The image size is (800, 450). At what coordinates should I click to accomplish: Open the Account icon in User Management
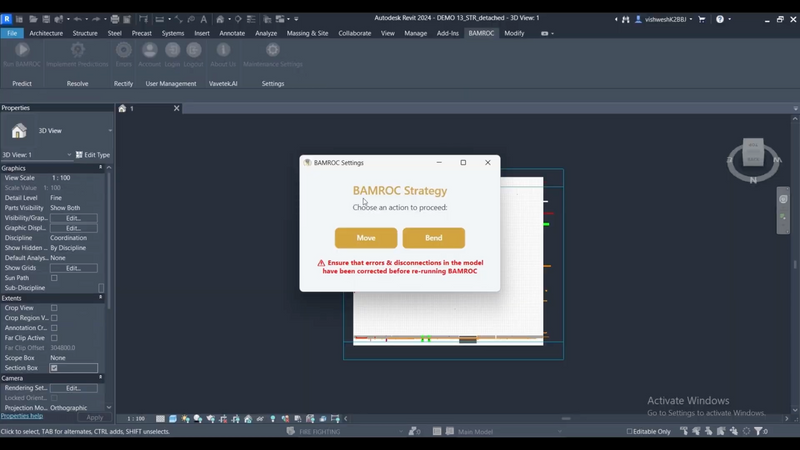click(x=149, y=50)
